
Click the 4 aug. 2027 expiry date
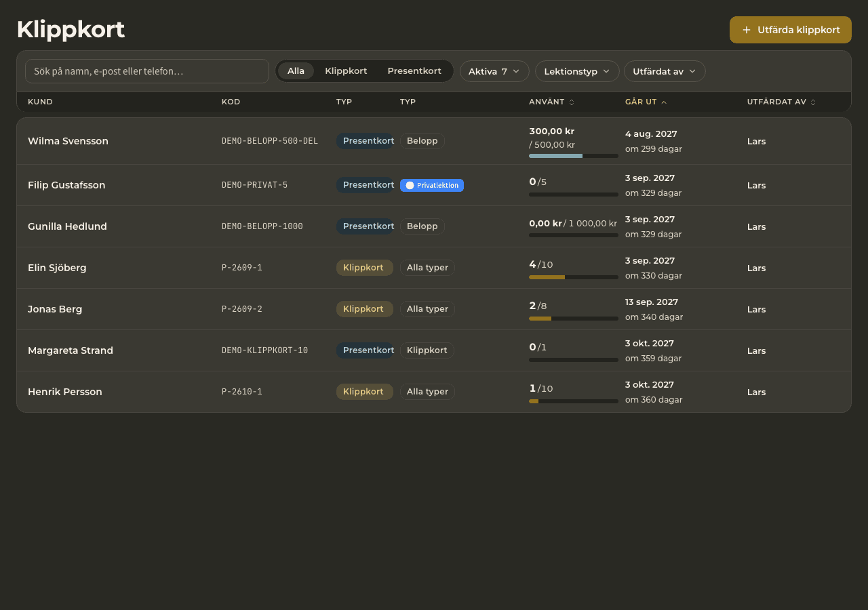[651, 134]
